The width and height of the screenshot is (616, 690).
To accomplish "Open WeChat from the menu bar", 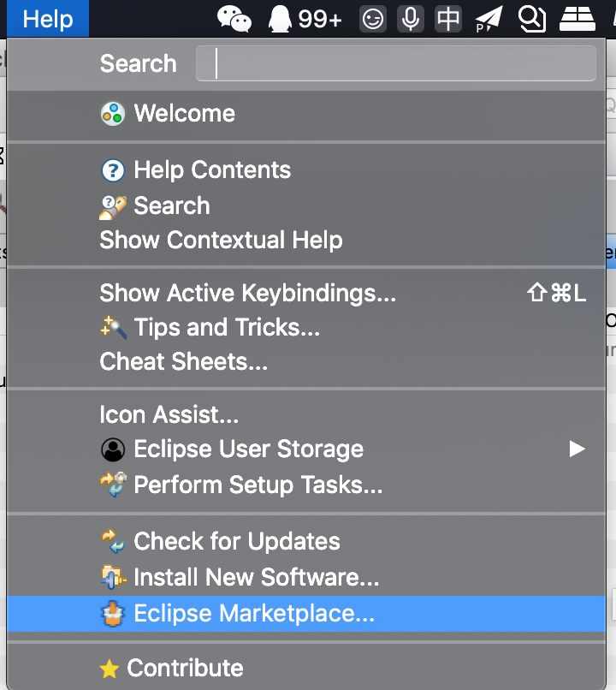I will [234, 18].
